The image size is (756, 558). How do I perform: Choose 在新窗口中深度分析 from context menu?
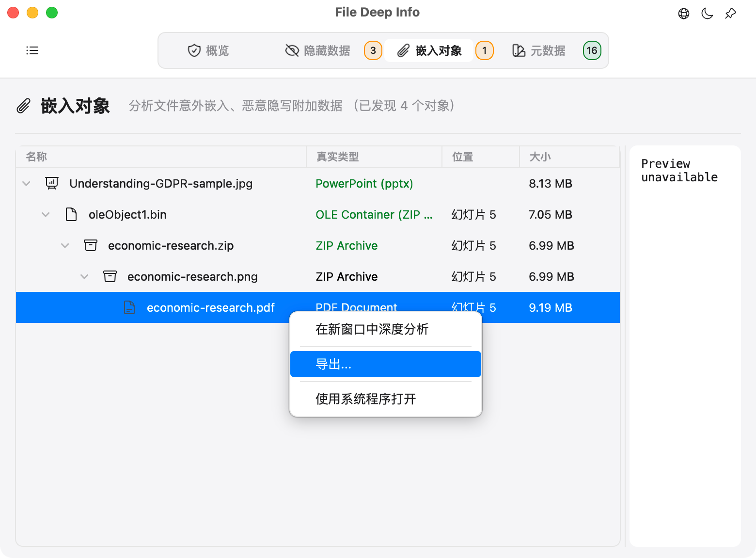click(386, 330)
